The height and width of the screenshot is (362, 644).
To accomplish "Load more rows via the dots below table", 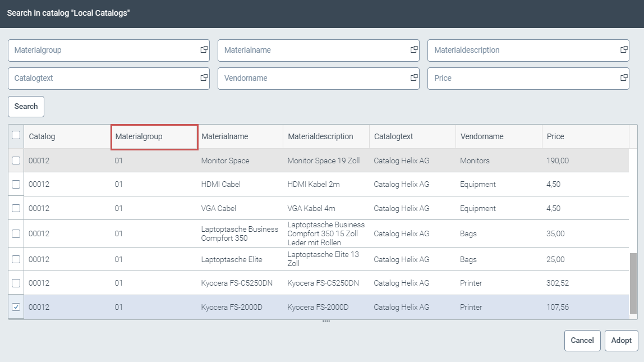I will coord(325,320).
